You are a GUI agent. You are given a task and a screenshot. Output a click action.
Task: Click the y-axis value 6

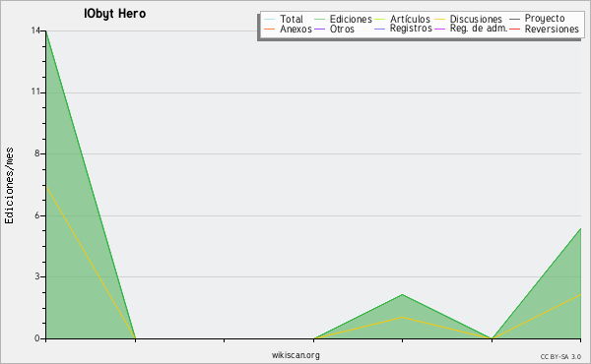point(37,215)
